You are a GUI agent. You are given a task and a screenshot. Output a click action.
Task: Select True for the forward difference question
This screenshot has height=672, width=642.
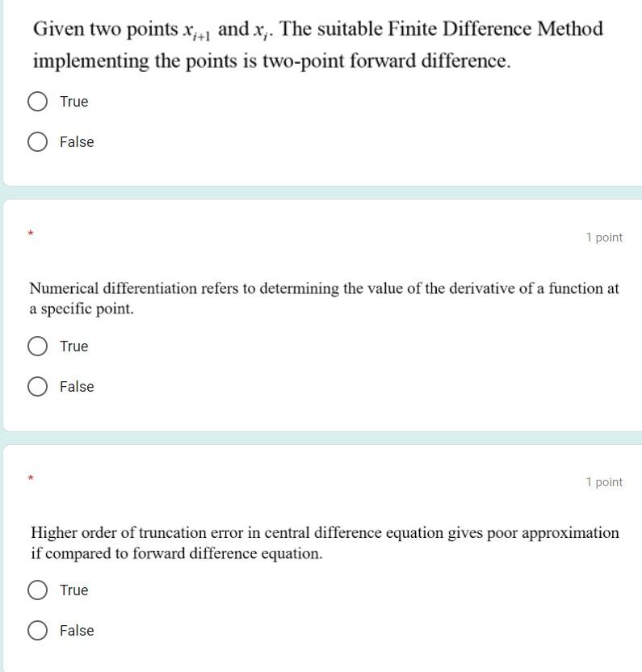tap(37, 102)
